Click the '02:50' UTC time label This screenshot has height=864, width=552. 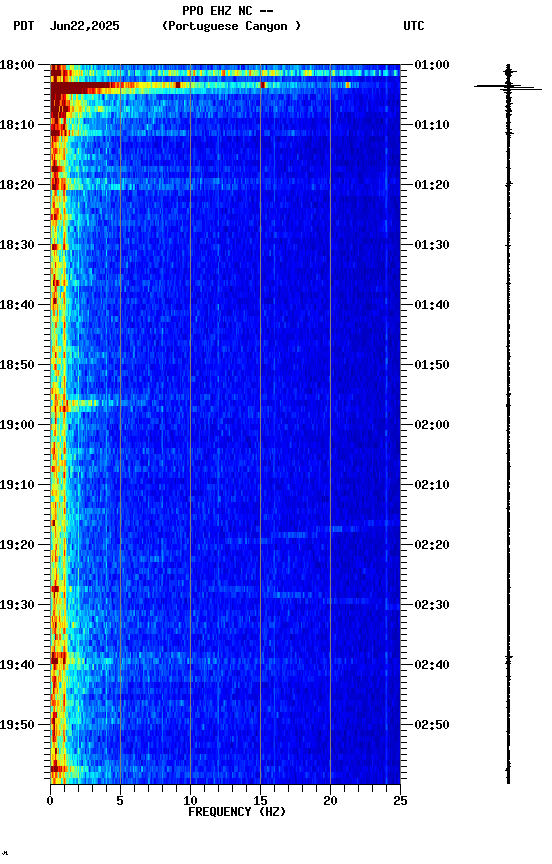coord(432,725)
